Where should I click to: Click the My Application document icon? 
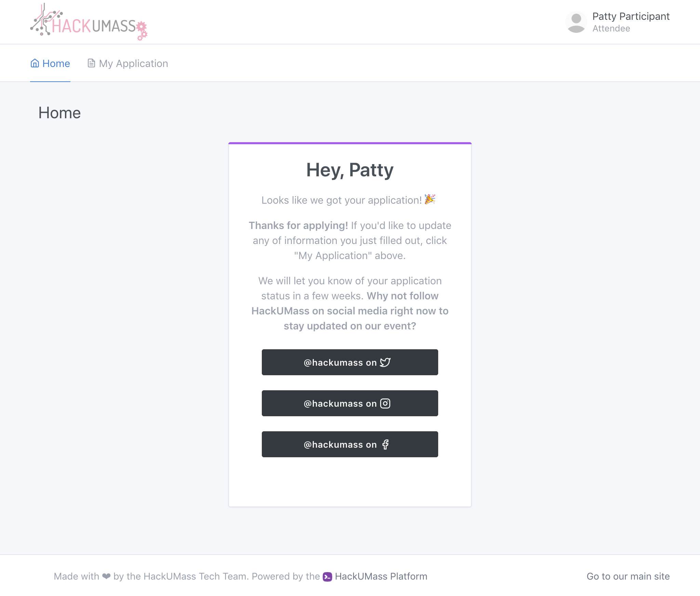point(91,63)
